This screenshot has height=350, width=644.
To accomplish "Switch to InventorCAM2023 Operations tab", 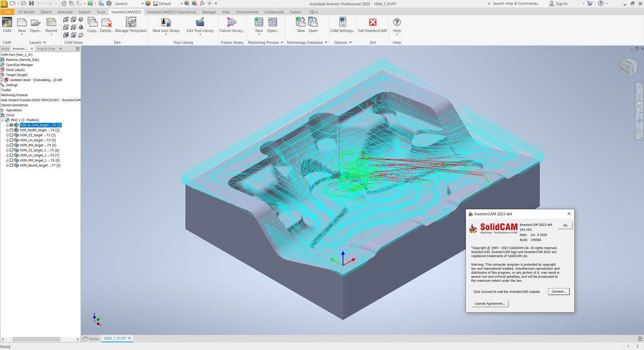I will coord(172,12).
